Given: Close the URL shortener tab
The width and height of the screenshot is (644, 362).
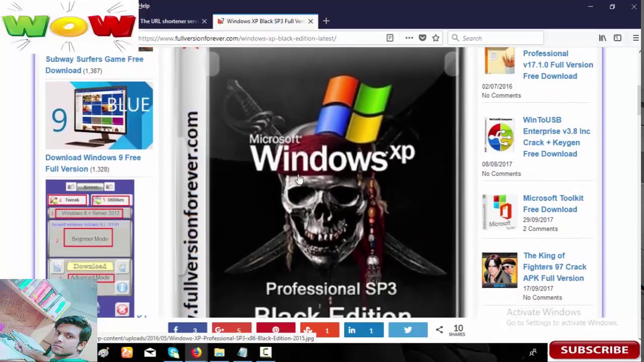Looking at the screenshot, I should pyautogui.click(x=204, y=21).
